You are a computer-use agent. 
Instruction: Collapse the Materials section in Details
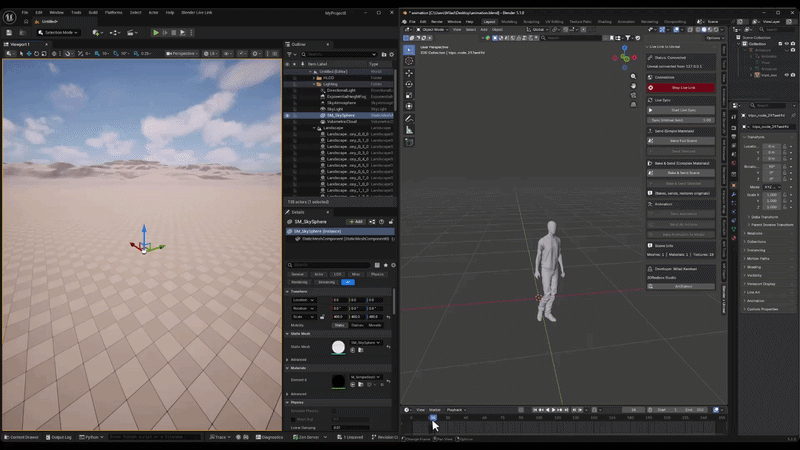pyautogui.click(x=287, y=368)
